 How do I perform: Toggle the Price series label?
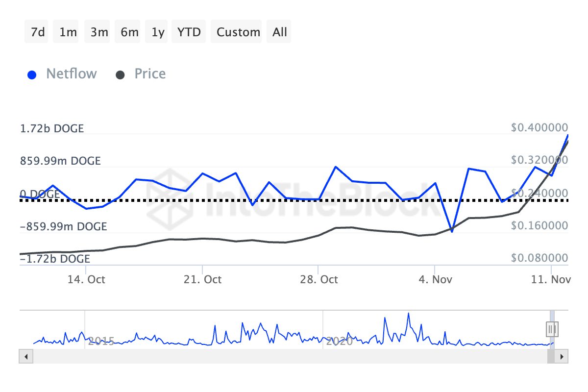point(150,74)
